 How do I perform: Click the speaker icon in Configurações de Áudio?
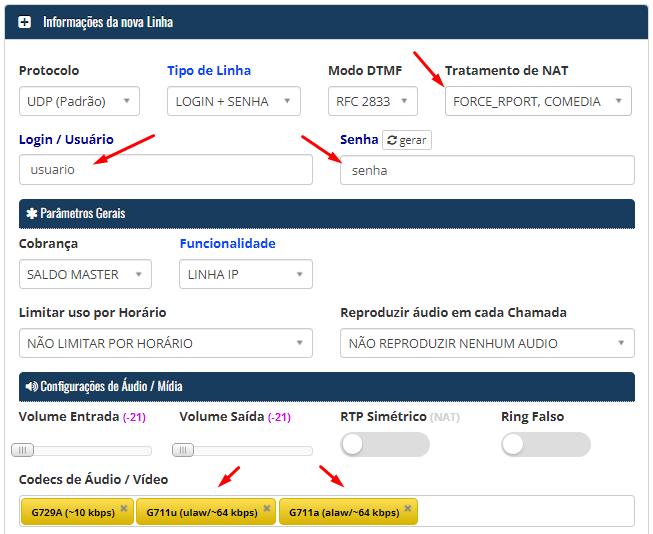[30, 386]
